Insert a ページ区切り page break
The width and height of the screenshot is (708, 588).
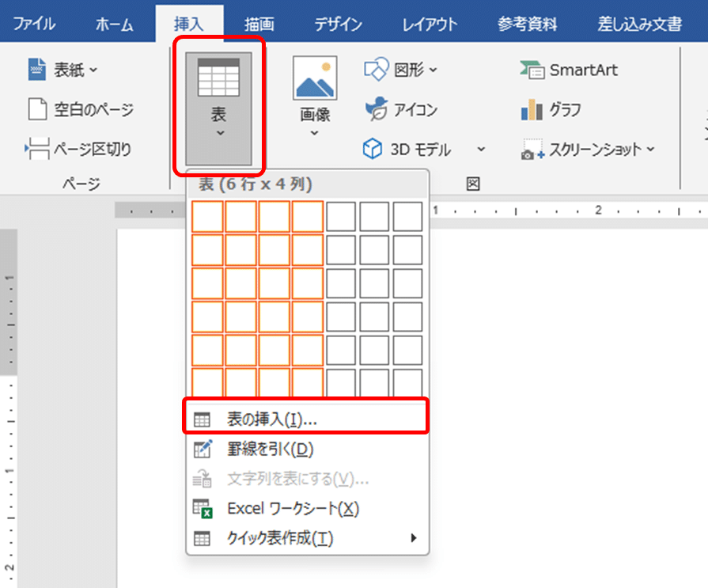(x=78, y=149)
